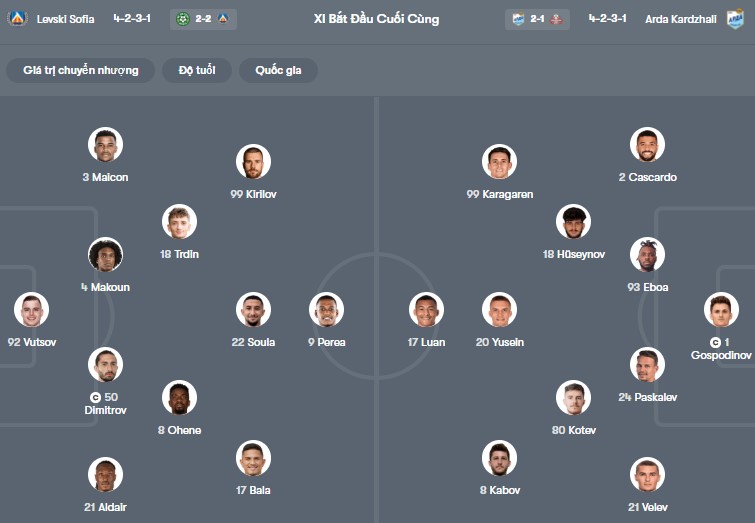Select striker Perea's player photo

click(x=327, y=310)
